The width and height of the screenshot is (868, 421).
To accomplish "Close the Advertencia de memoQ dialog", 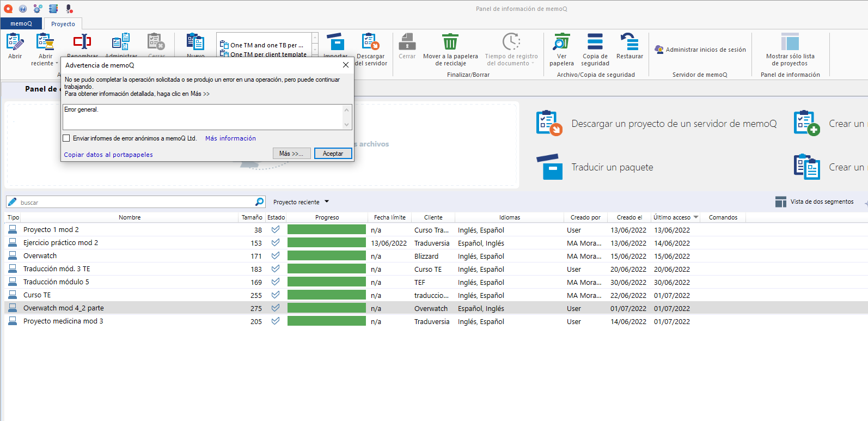I will point(345,65).
